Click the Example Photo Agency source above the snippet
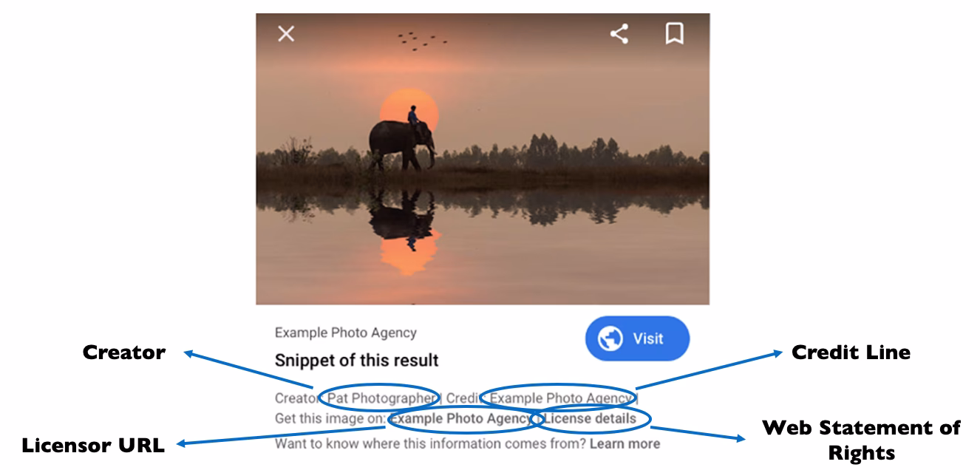Viewport: 980px width, 470px height. tap(345, 333)
